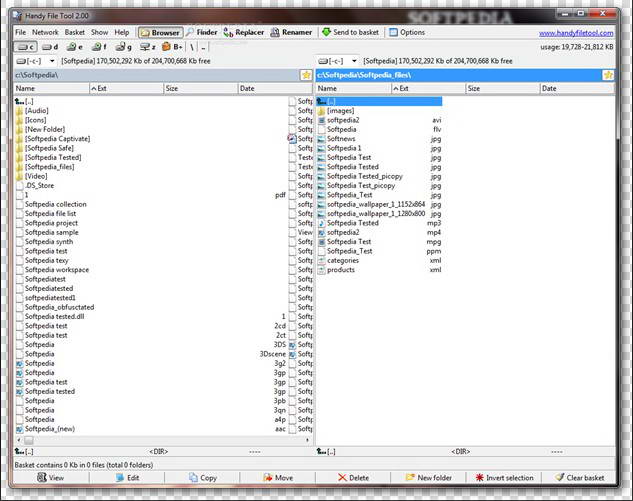Open the Options dialog

[406, 32]
